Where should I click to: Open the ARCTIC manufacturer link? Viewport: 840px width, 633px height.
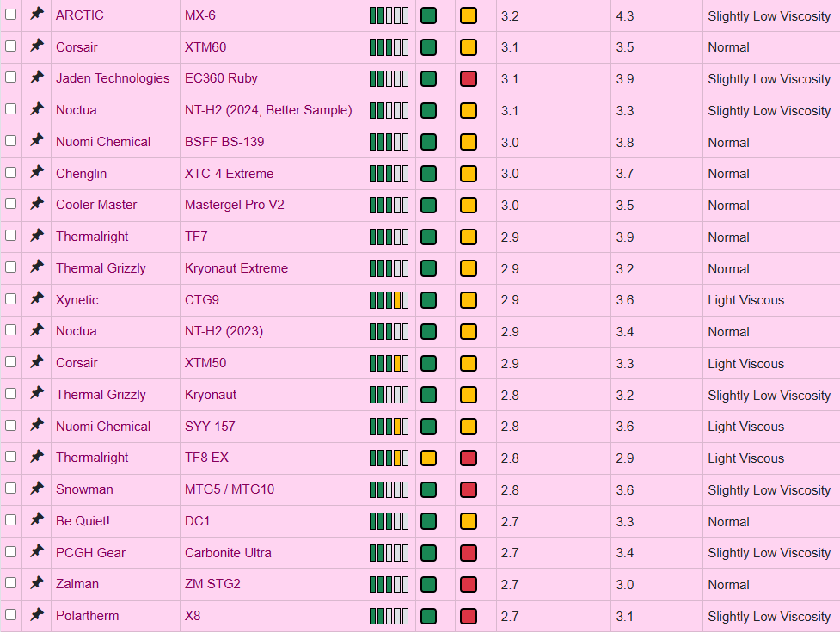(80, 15)
